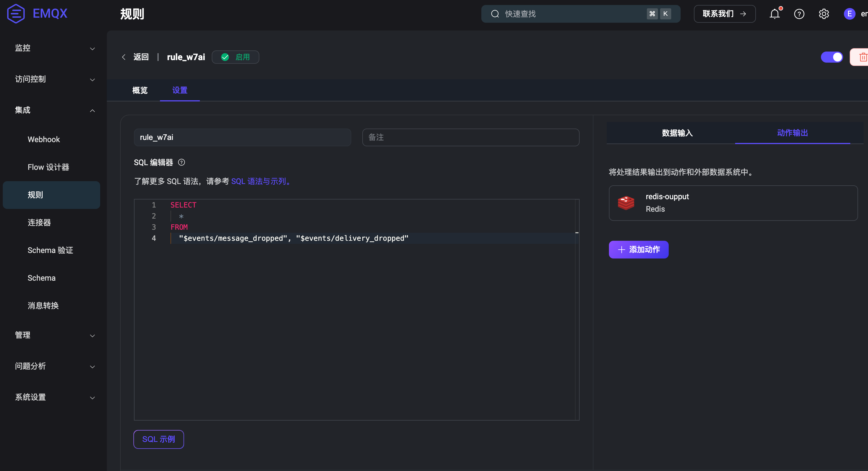This screenshot has width=868, height=471.
Task: Toggle the rule enable switch
Action: pyautogui.click(x=832, y=57)
